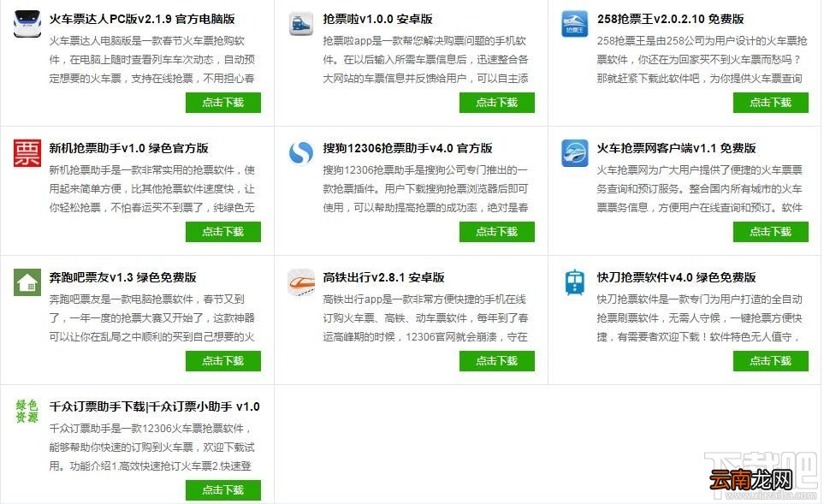This screenshot has width=824, height=504.
Task: Download 火车票达人PC版 via 点击下载 button
Action: point(223,103)
